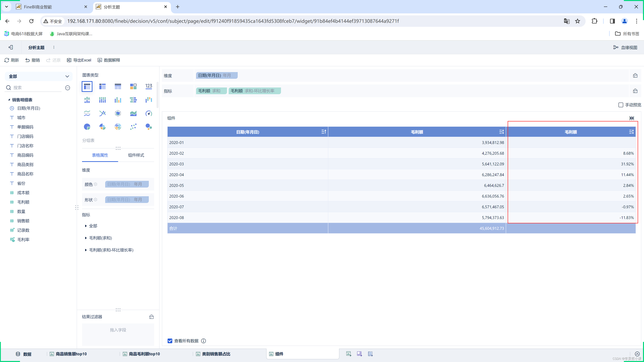Click the 数据解释 button

pos(109,60)
